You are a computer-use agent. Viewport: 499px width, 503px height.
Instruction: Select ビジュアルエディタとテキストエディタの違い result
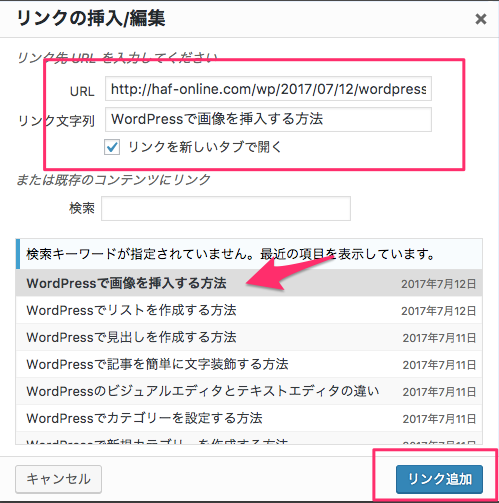[249, 391]
